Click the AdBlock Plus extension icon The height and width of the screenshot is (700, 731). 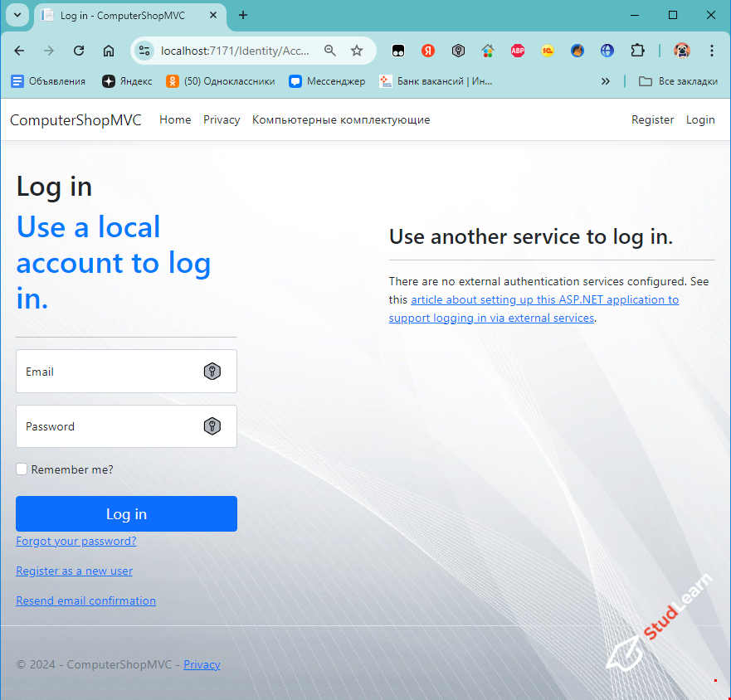point(518,51)
